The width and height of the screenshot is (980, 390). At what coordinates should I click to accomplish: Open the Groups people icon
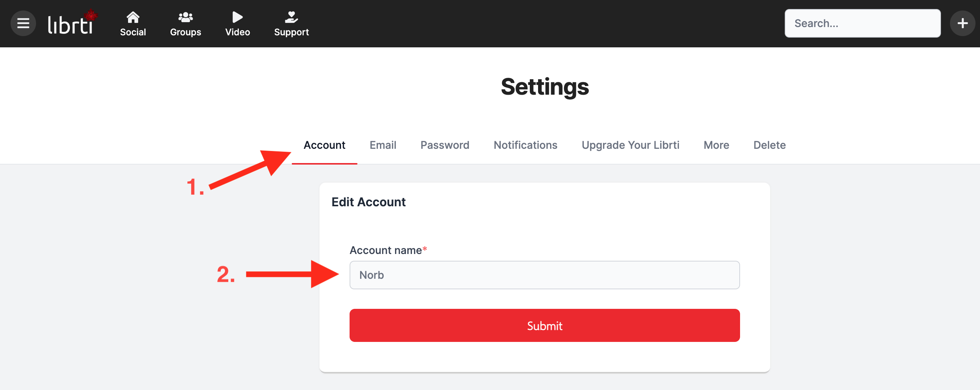pos(185,17)
